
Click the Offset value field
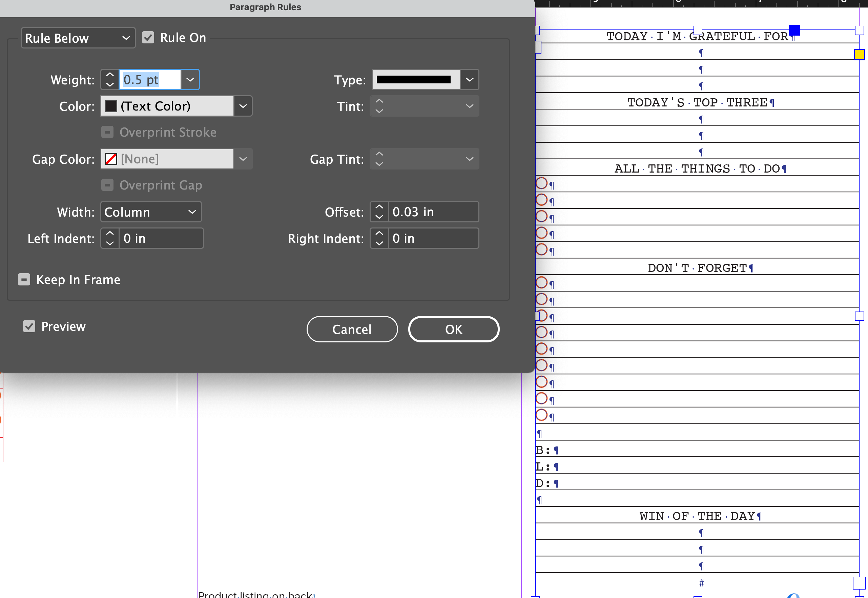click(433, 212)
